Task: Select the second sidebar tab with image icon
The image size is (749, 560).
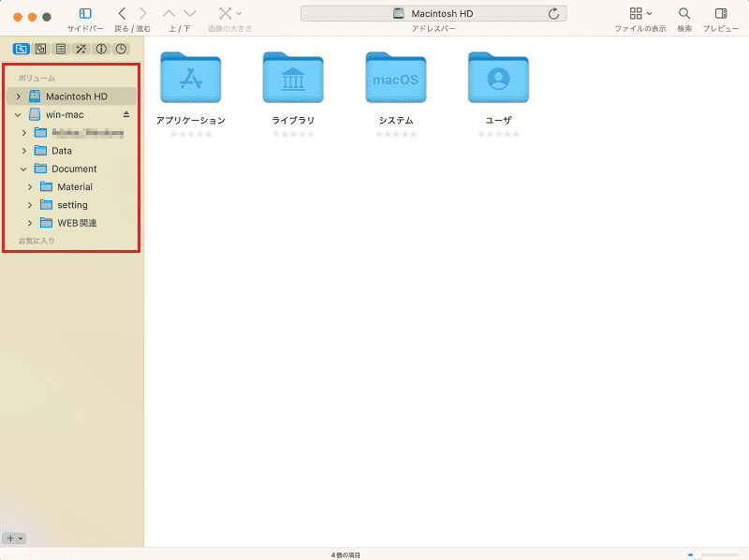Action: tap(41, 49)
